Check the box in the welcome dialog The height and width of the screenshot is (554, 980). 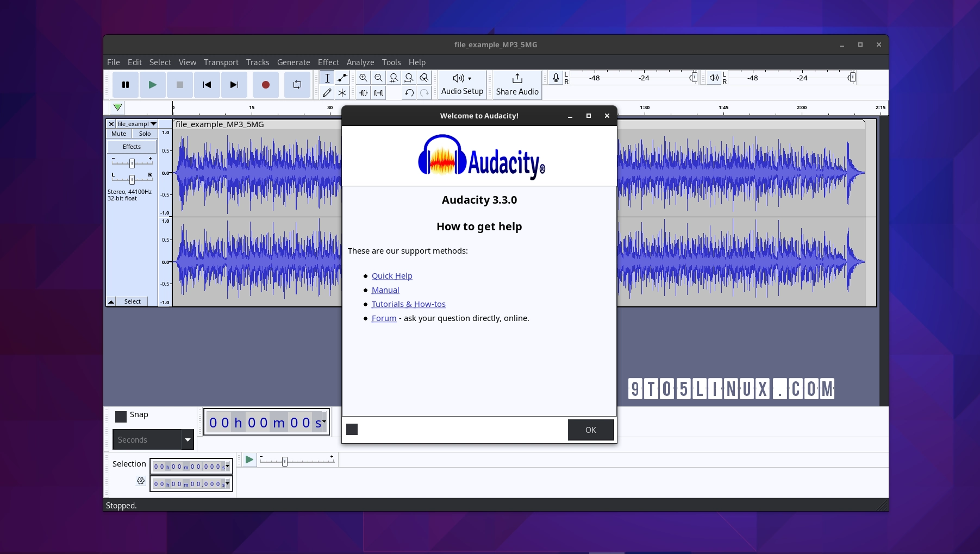(352, 429)
